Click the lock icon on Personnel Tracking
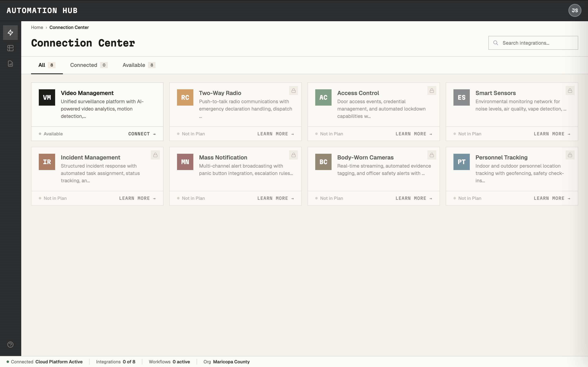Viewport: 588px width, 367px height. coord(570,155)
